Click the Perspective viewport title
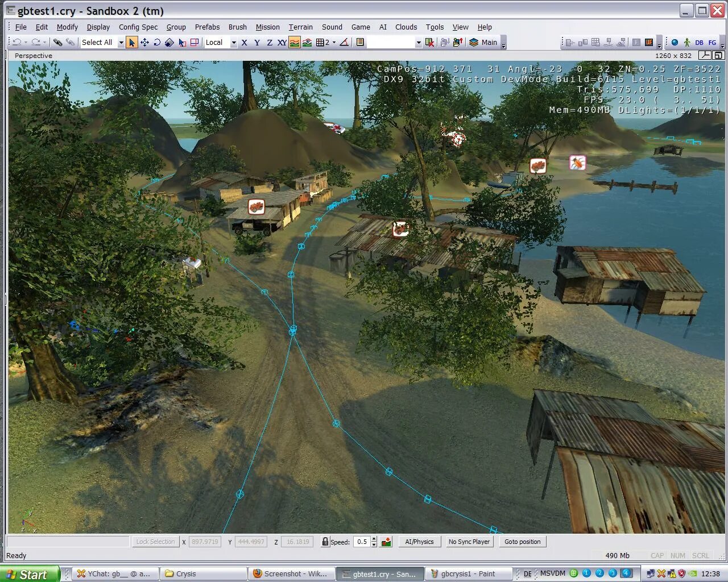The image size is (728, 582). click(x=34, y=56)
